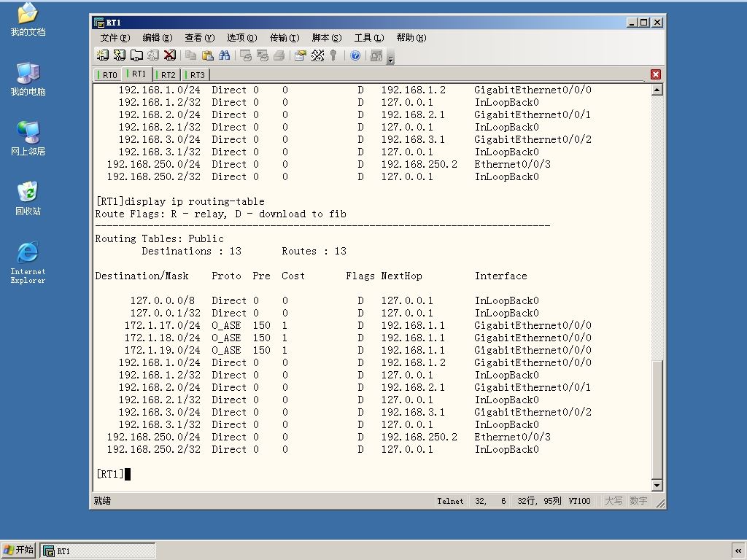Click the 127.0.0.0/8 destination entry
The image size is (747, 560).
(163, 300)
